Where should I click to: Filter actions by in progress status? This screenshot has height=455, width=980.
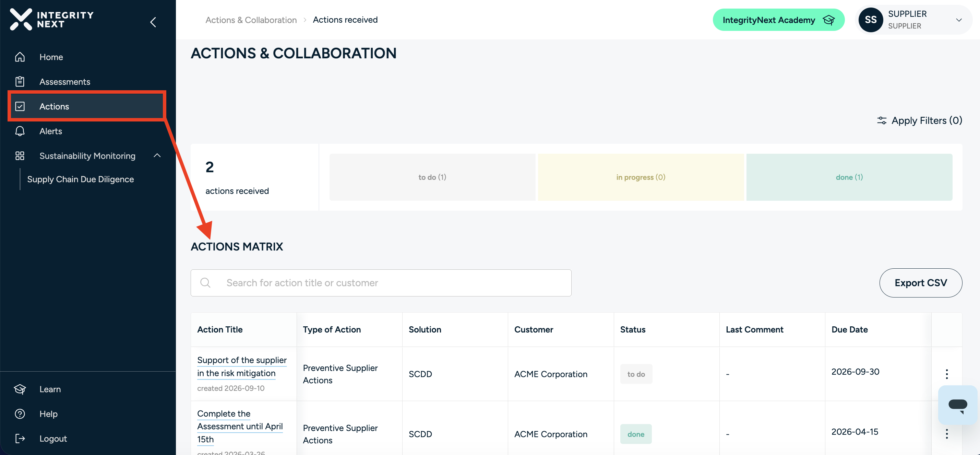[641, 177]
